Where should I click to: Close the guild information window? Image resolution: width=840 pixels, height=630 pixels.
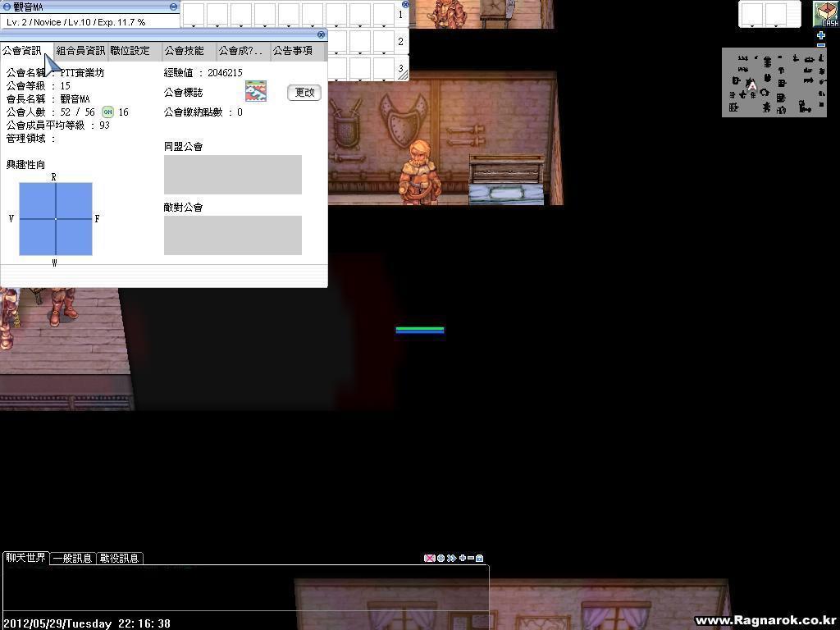pos(321,34)
